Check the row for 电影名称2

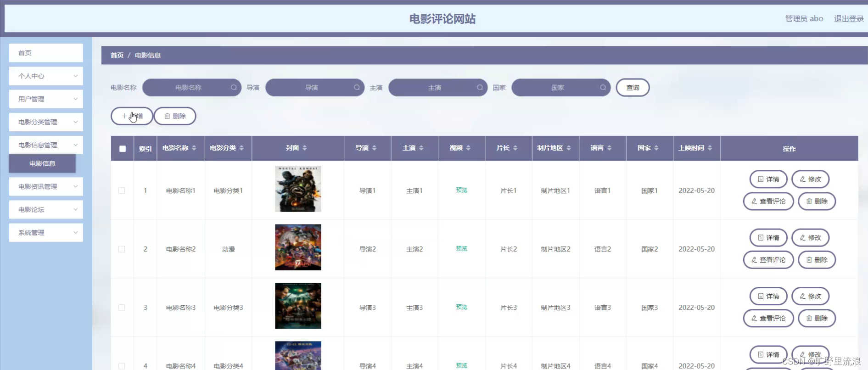click(x=122, y=249)
